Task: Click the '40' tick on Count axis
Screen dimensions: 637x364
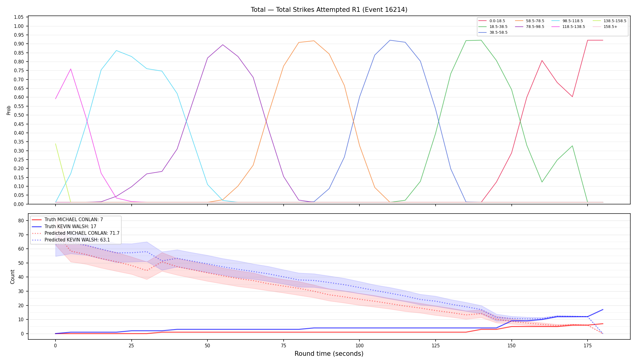Action: (21, 277)
